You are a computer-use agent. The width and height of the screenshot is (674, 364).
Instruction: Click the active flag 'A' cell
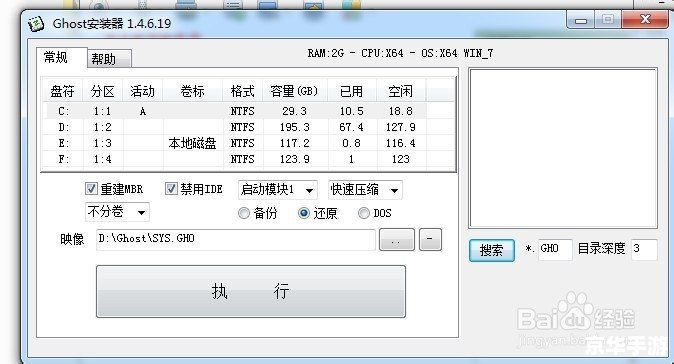click(x=143, y=111)
